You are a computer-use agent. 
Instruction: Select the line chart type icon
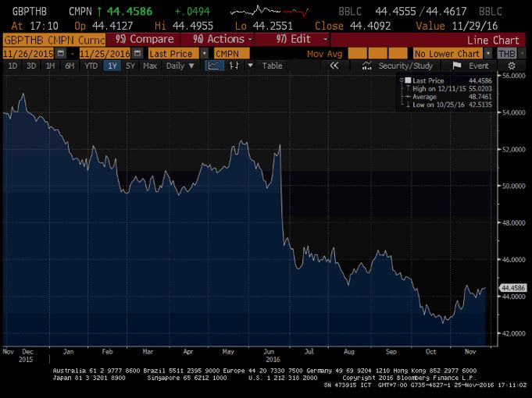[214, 66]
